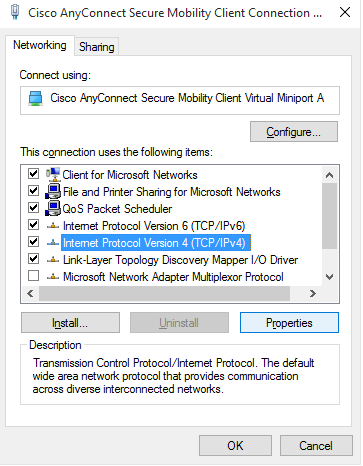The image size is (363, 466).
Task: Disable the Internet Protocol Version 6 checkbox
Action: click(33, 225)
